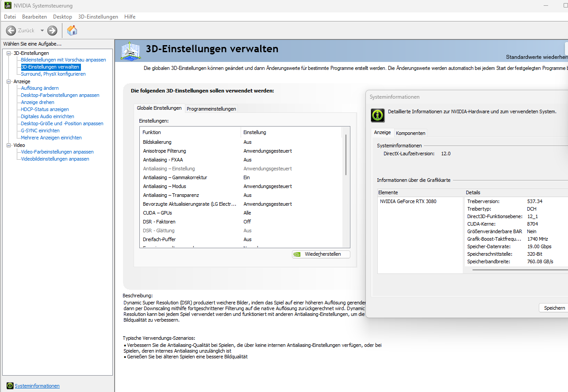
Task: Select Antialiasing – Transparenz row
Action: (241, 195)
